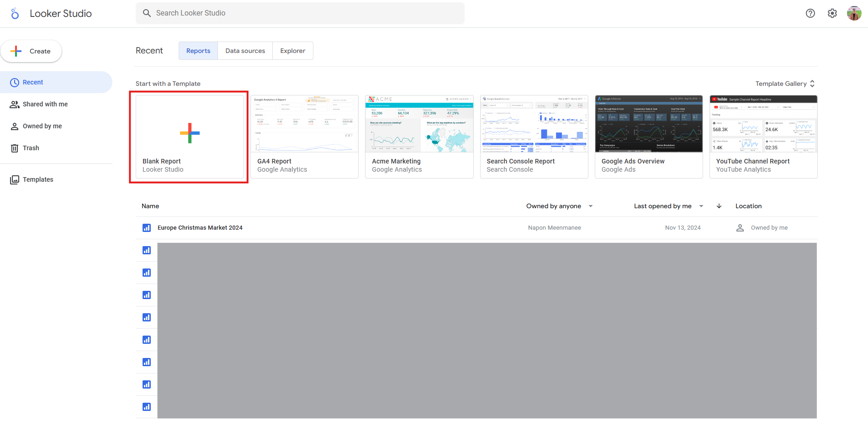Viewport: 868px width, 426px height.
Task: Expand the Template Gallery
Action: coord(785,84)
